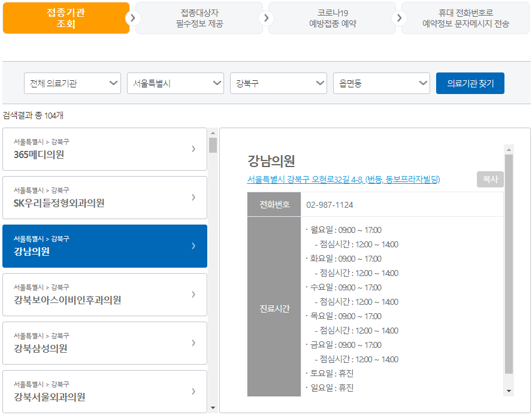Select 강북보아스이비인후과의원 from the list

105,295
